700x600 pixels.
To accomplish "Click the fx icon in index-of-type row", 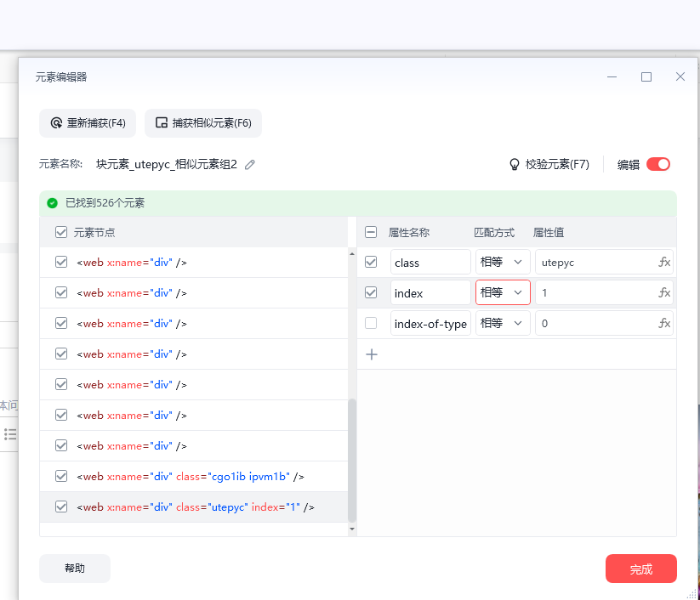I will (x=664, y=324).
